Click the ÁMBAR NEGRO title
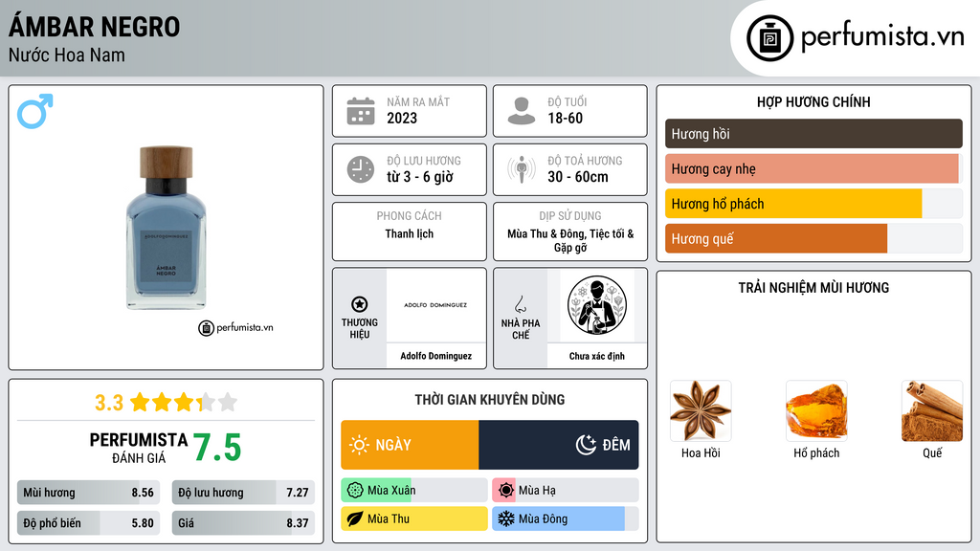 [x=95, y=27]
